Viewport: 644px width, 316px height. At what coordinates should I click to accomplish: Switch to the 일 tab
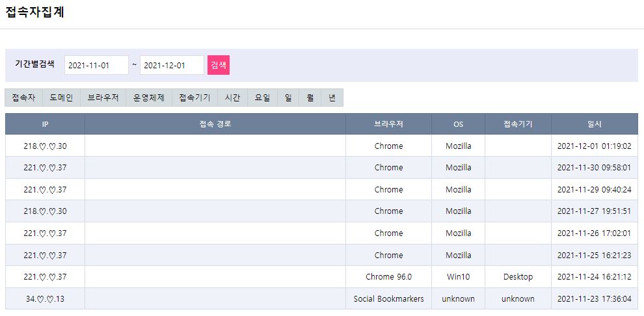pos(288,98)
